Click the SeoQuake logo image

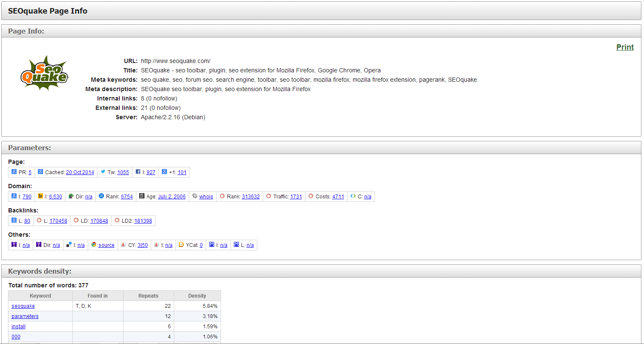(45, 73)
